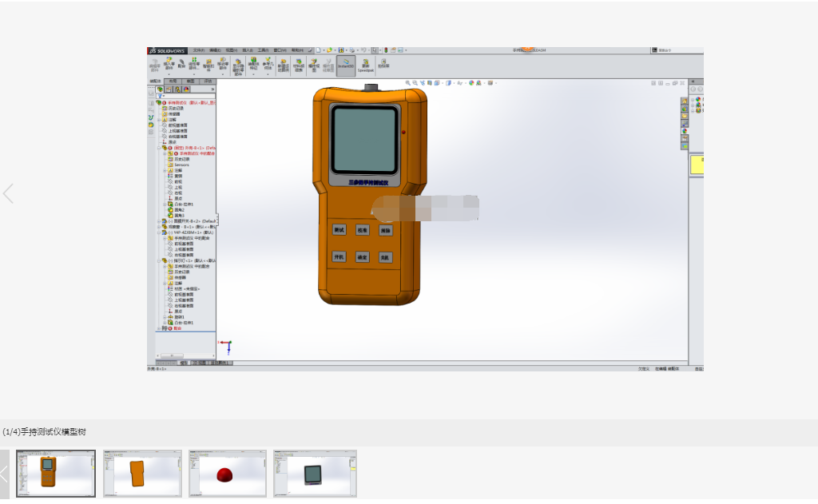Open the 帮助(H) menu
This screenshot has height=504, width=818.
click(x=297, y=50)
